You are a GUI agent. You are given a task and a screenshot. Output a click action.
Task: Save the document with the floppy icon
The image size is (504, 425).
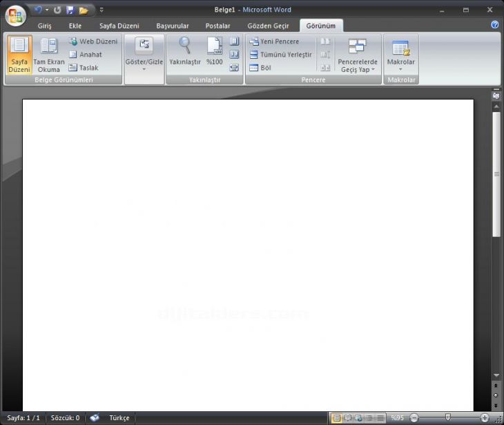70,10
